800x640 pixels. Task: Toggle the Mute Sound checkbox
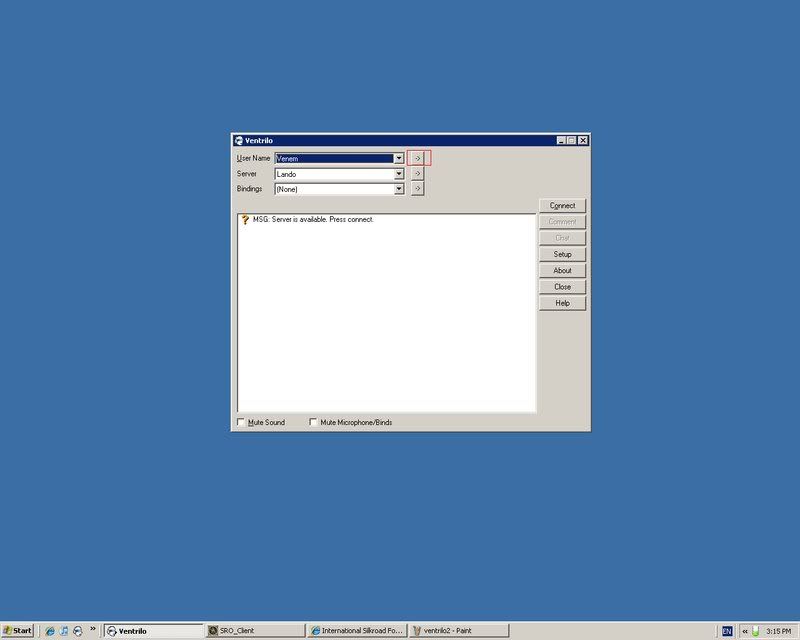[x=241, y=422]
